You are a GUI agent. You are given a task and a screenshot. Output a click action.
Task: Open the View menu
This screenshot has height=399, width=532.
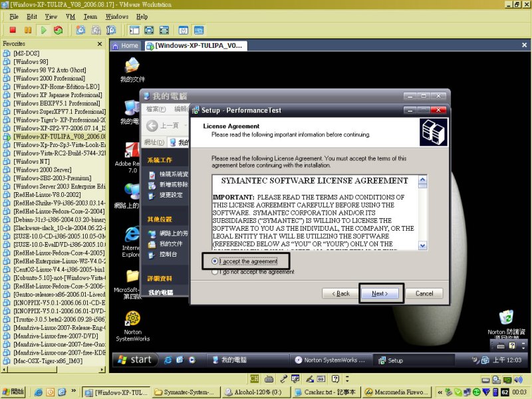coord(51,17)
